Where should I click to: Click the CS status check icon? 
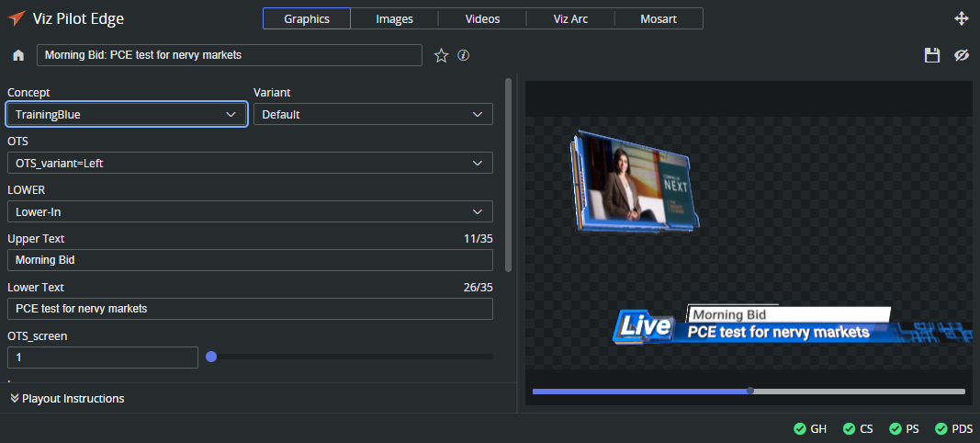(848, 428)
